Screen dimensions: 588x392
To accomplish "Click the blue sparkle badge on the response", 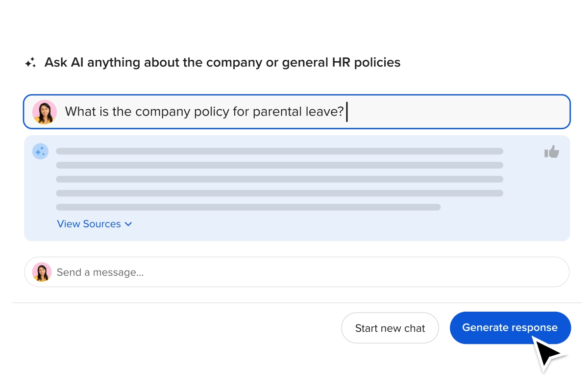I will coord(40,151).
